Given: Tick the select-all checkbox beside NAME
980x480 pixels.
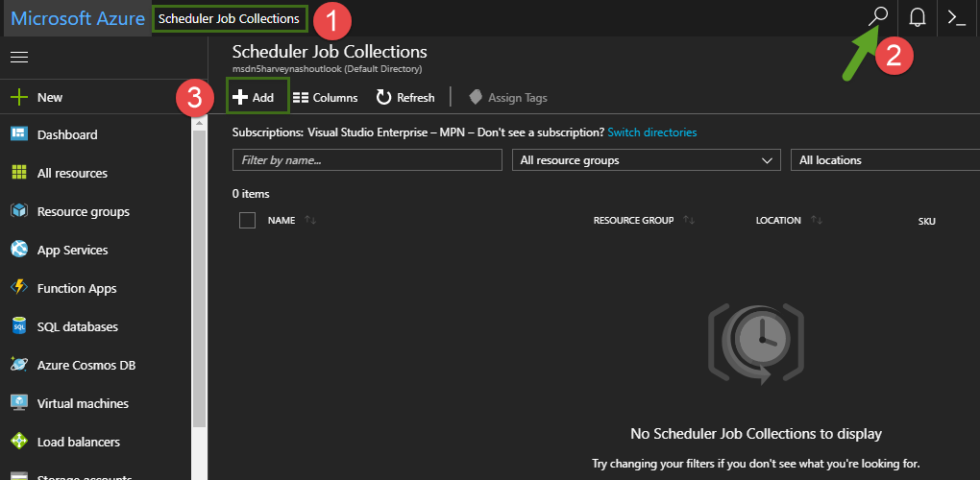Looking at the screenshot, I should tap(247, 221).
